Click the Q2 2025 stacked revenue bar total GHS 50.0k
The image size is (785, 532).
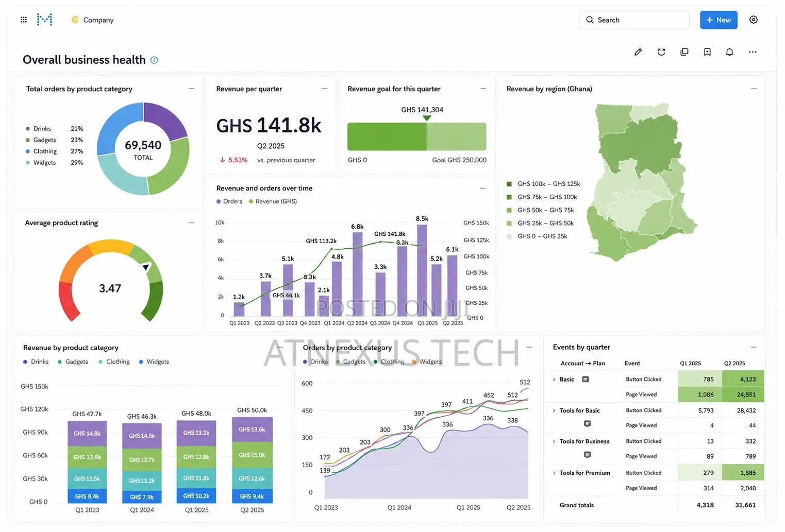pos(252,410)
